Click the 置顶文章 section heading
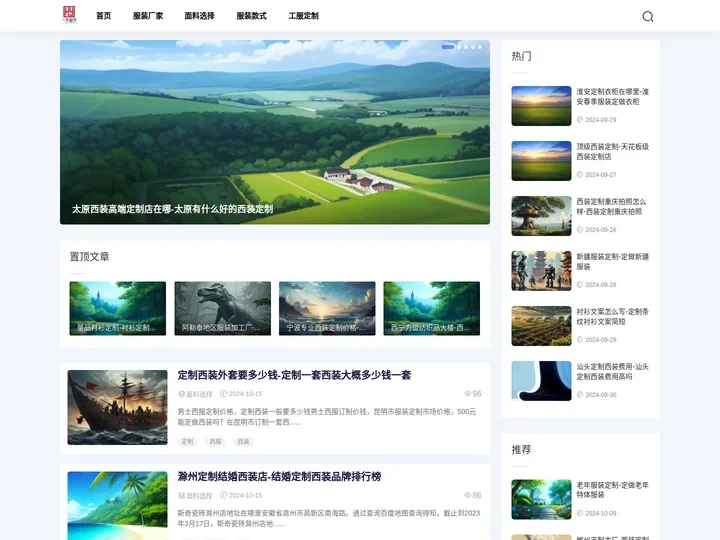The width and height of the screenshot is (720, 540). coord(90,257)
